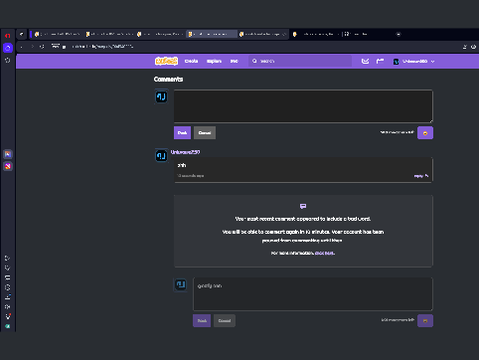Switch to the currently active browser tab
Viewport: 479px width, 360px height.
tap(211, 34)
